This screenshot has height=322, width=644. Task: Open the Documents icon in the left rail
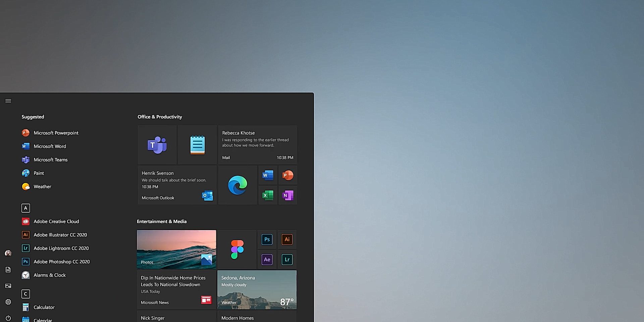(8, 270)
